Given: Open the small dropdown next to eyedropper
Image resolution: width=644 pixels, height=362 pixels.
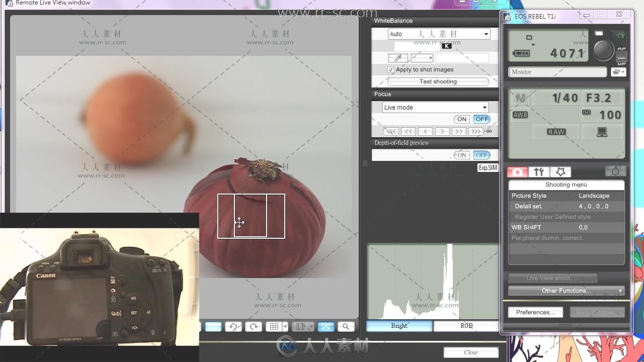Looking at the screenshot, I should [x=422, y=58].
